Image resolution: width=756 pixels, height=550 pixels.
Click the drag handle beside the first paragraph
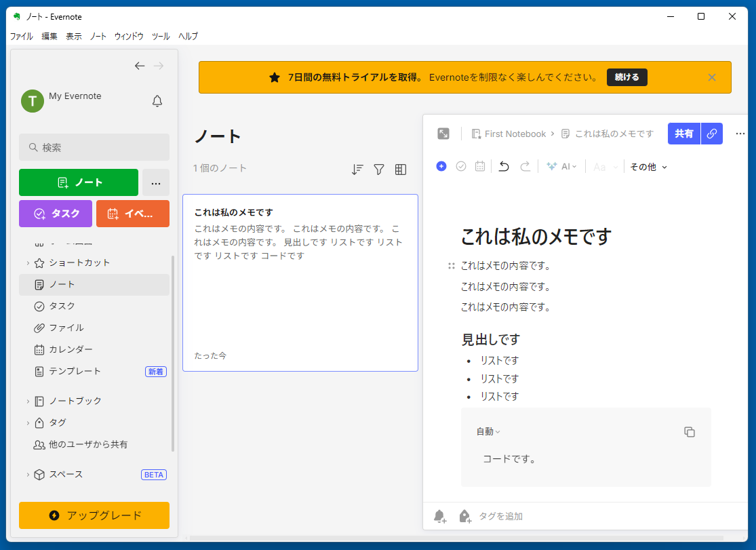[x=452, y=266]
